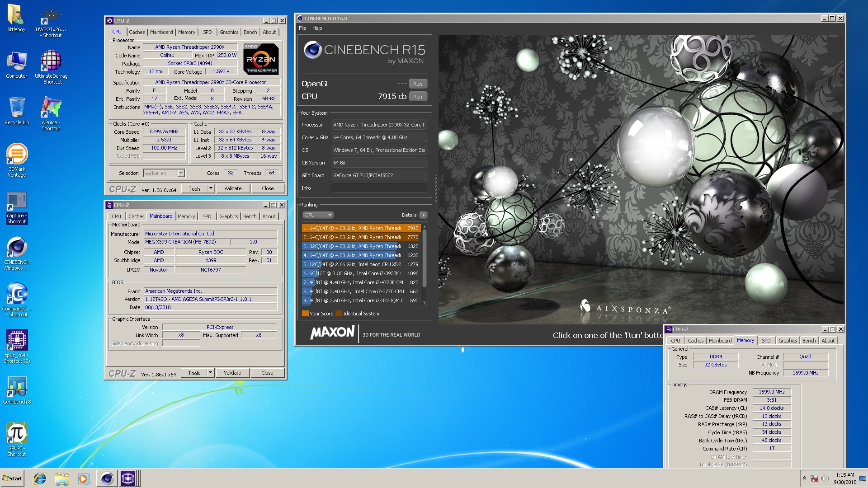Click Tools button in top CPU-Z window
This screenshot has height=488, width=868.
click(194, 188)
